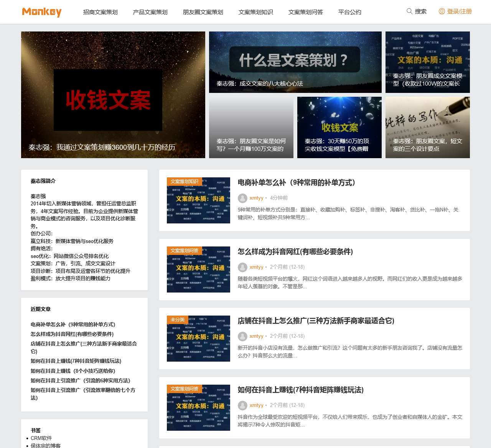Click 侯体宗的博客 bookmark link
The width and height of the screenshot is (491, 448).
tap(46, 445)
